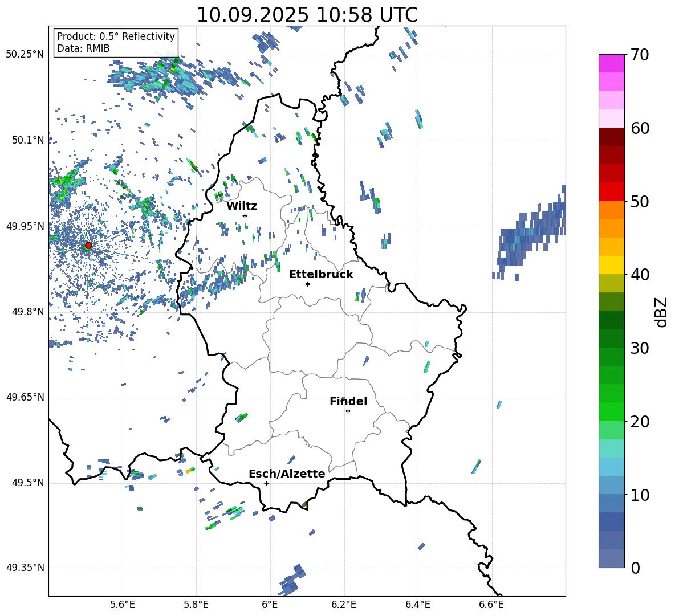Screen dimensions: 675x616
Task: Select the Esch/Alzette city label
Action: [x=287, y=474]
